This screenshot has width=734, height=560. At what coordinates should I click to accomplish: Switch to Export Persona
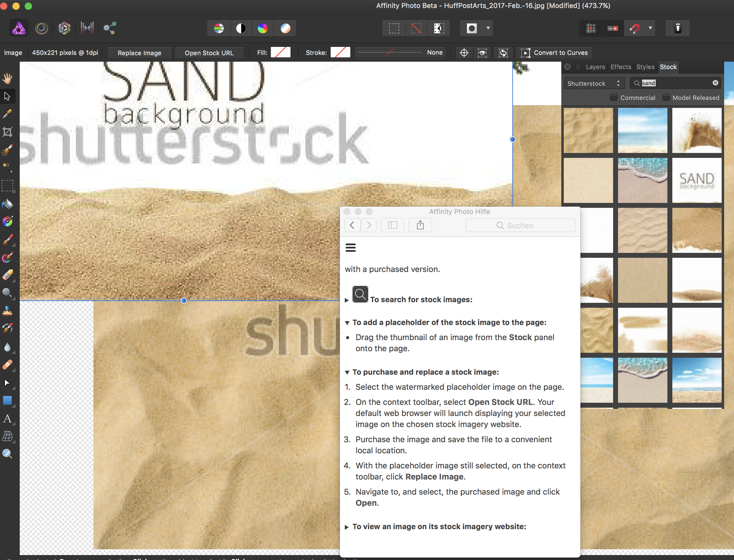[110, 28]
